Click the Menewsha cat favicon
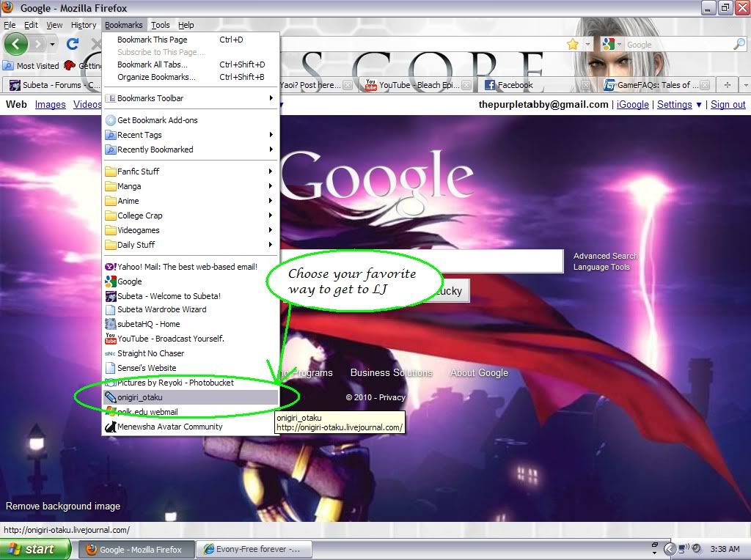The width and height of the screenshot is (751, 560). [x=111, y=427]
